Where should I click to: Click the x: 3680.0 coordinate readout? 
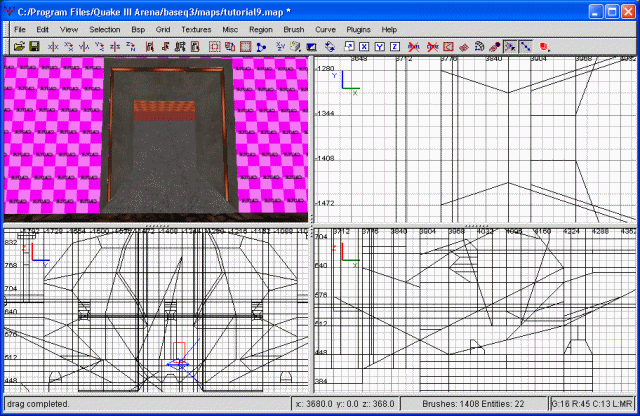click(x=313, y=404)
